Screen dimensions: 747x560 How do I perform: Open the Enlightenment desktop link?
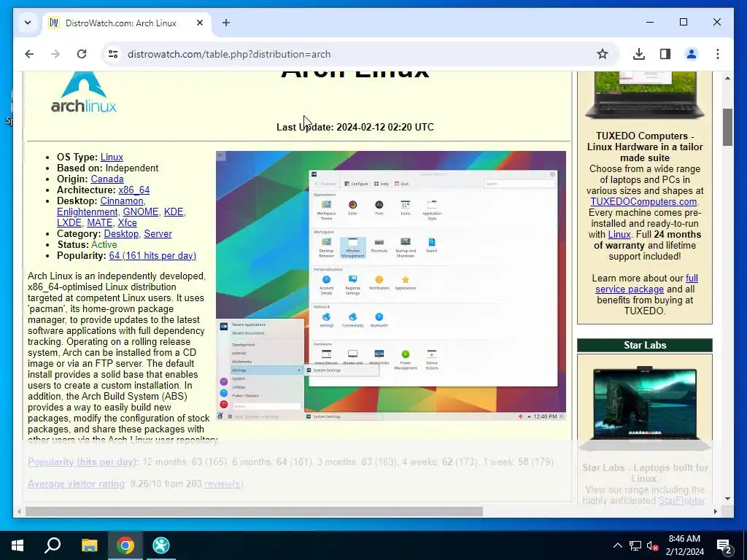tap(88, 212)
